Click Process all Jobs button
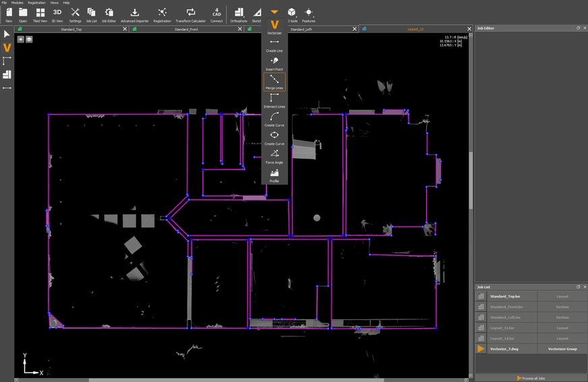The image size is (588, 382). coord(531,378)
